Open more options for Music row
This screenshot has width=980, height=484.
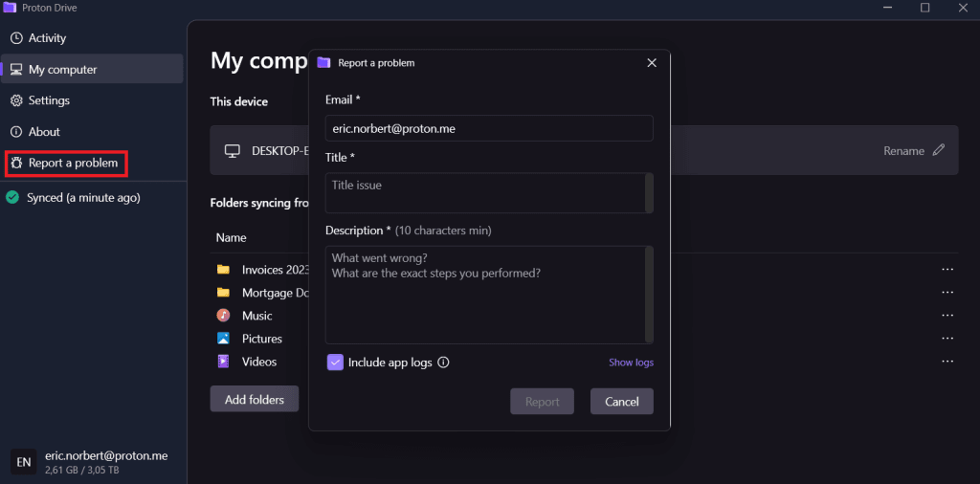pos(947,316)
